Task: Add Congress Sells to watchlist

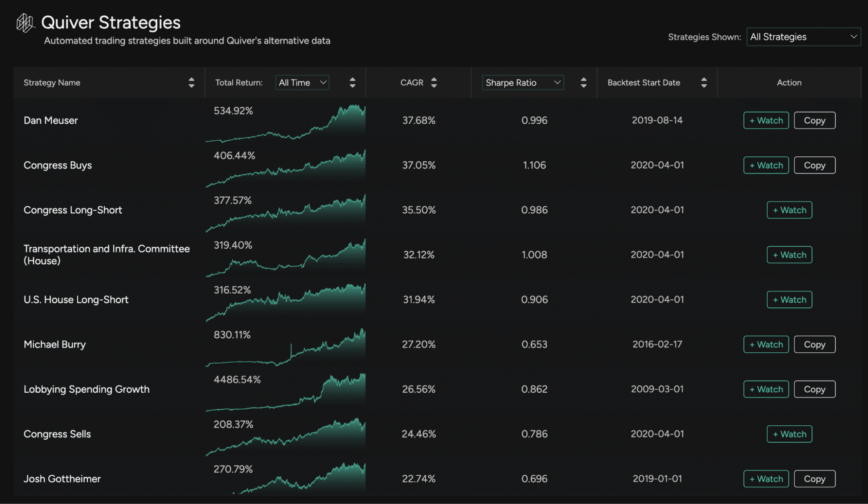Action: click(x=789, y=434)
